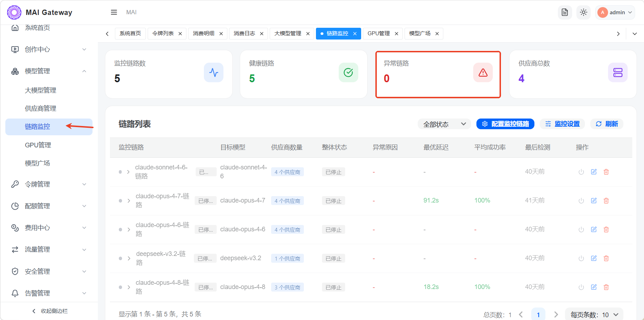Expand the 流量管理 sidebar menu
The image size is (644, 320).
[49, 250]
